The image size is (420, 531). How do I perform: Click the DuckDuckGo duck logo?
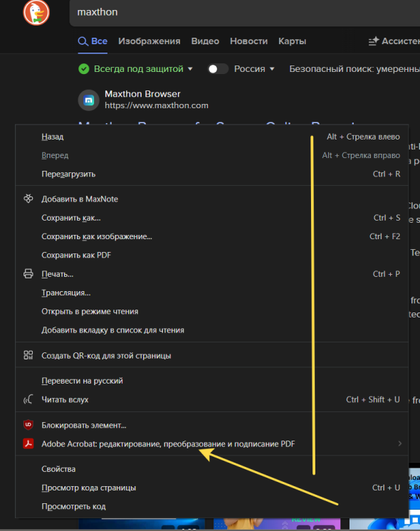pos(36,13)
